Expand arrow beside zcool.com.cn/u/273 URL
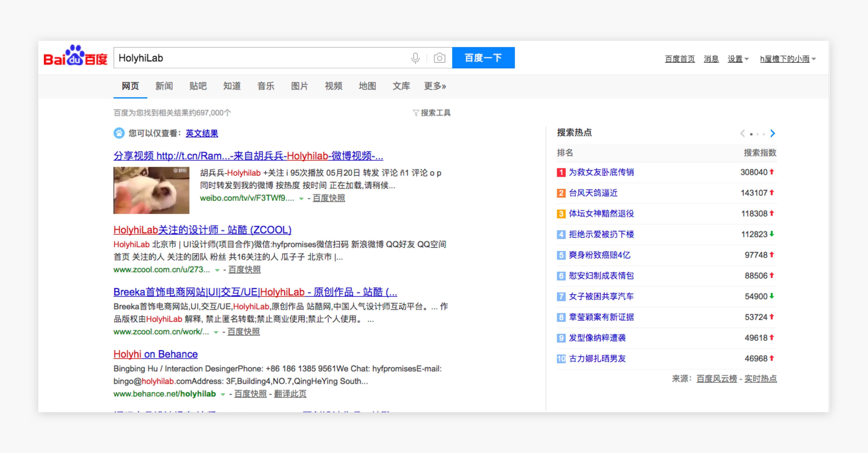 217,270
